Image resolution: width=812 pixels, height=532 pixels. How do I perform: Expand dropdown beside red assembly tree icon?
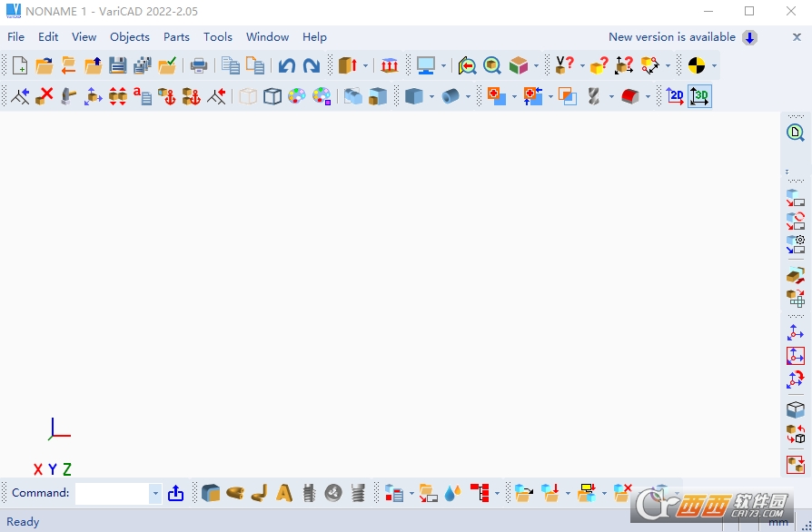tap(497, 494)
